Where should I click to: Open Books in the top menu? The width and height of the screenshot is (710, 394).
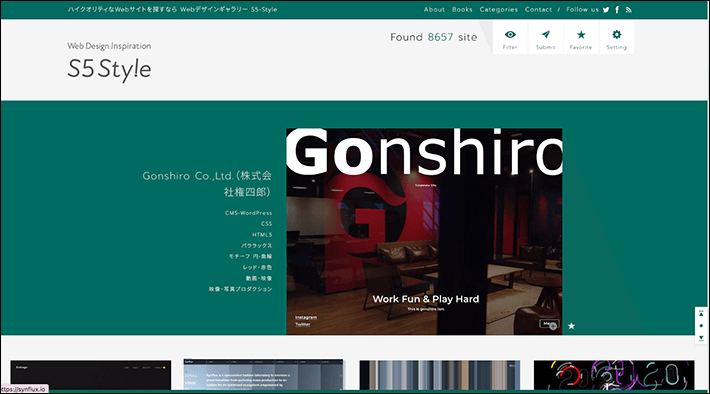pyautogui.click(x=462, y=10)
